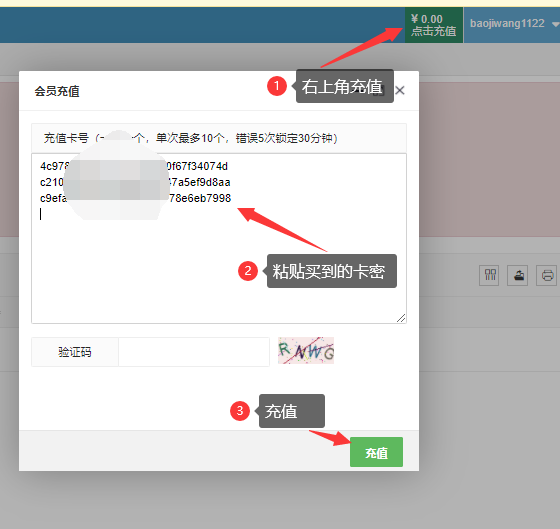Click the 验证码 field label
The image size is (560, 529).
75,352
